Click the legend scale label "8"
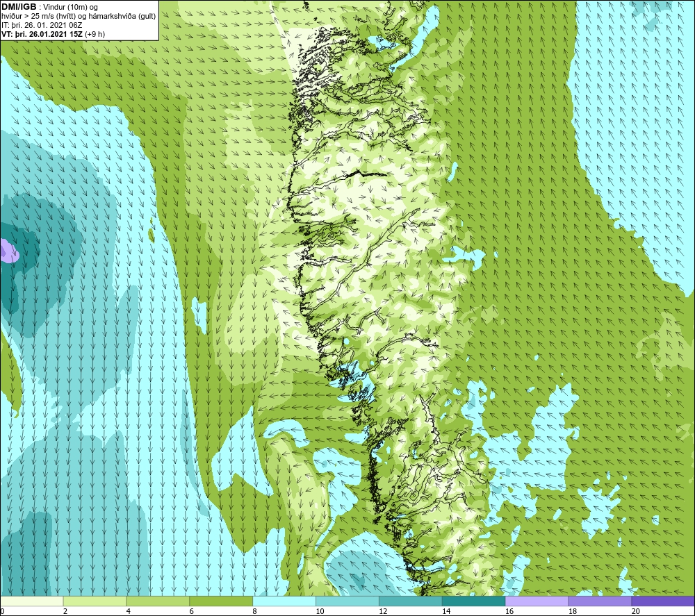 255,612
